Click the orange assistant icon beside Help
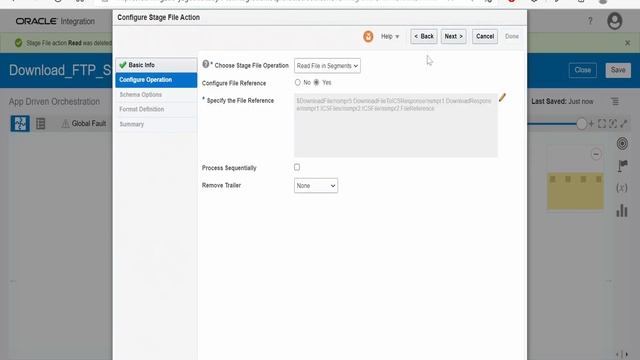 pos(368,36)
